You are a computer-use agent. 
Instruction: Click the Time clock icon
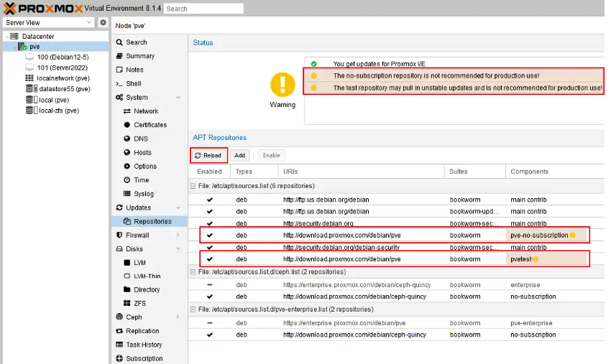127,180
